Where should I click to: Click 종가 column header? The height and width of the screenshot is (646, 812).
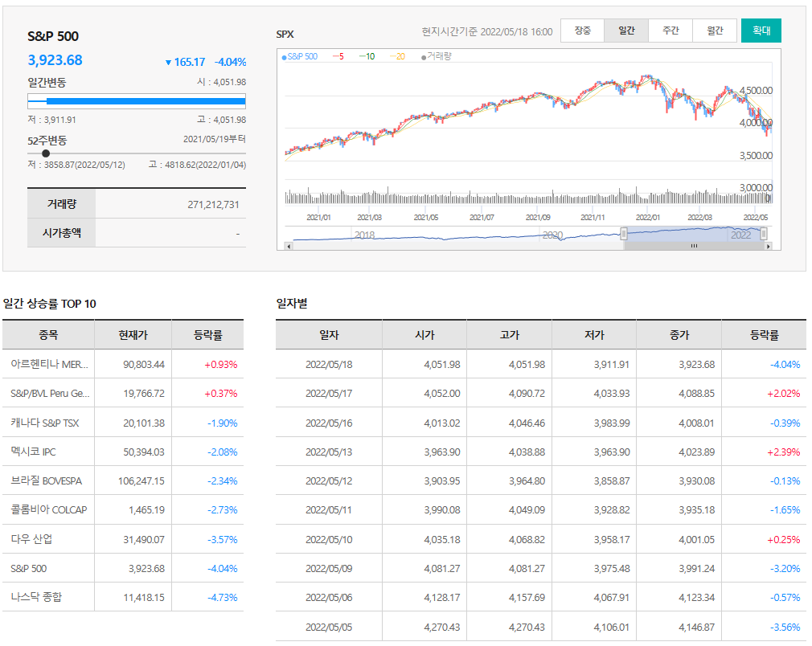(679, 335)
